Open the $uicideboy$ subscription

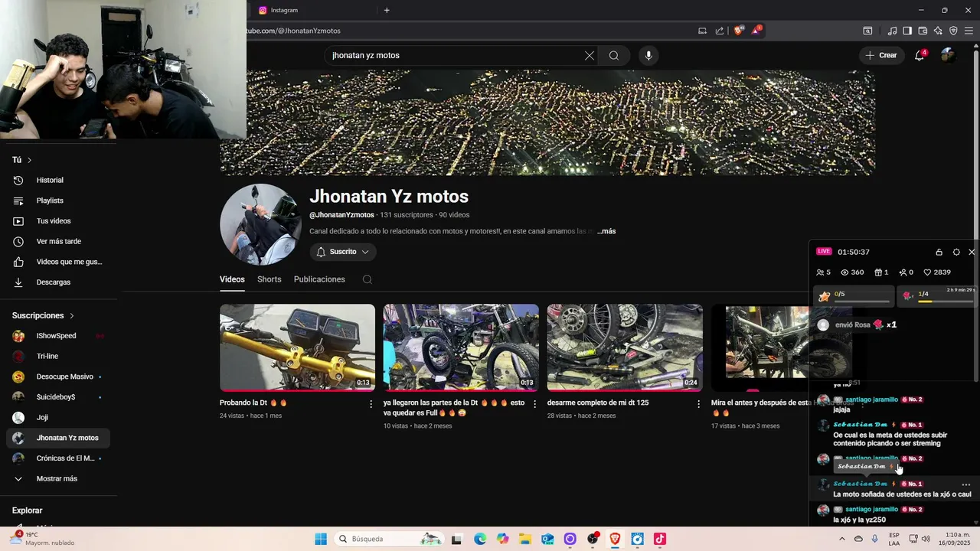point(58,397)
